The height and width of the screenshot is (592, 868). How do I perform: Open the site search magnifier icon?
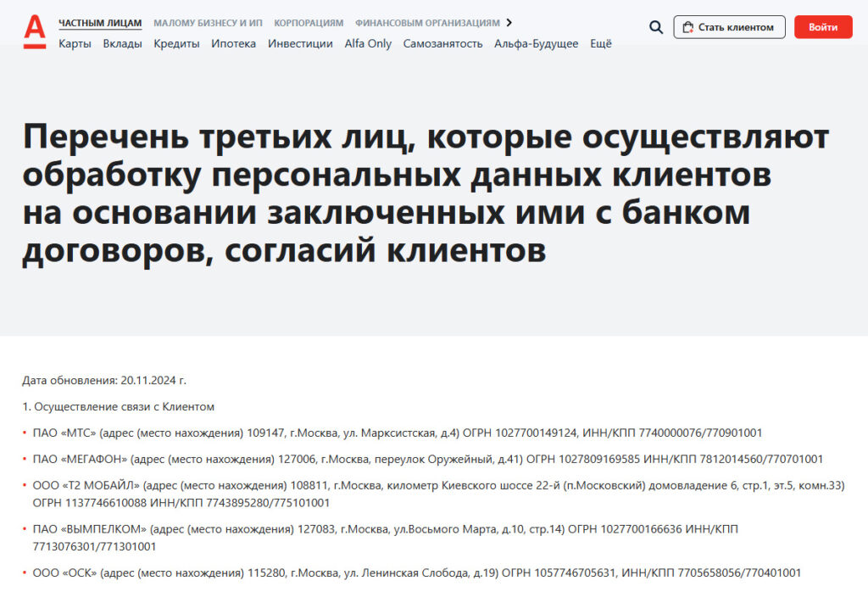656,27
